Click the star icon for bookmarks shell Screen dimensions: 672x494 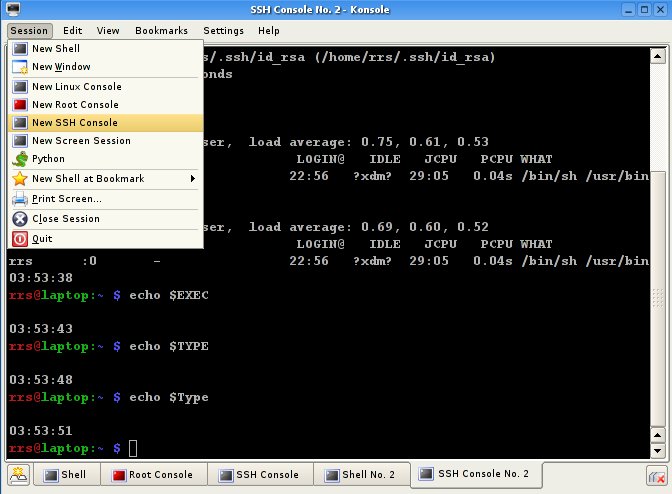[20, 179]
